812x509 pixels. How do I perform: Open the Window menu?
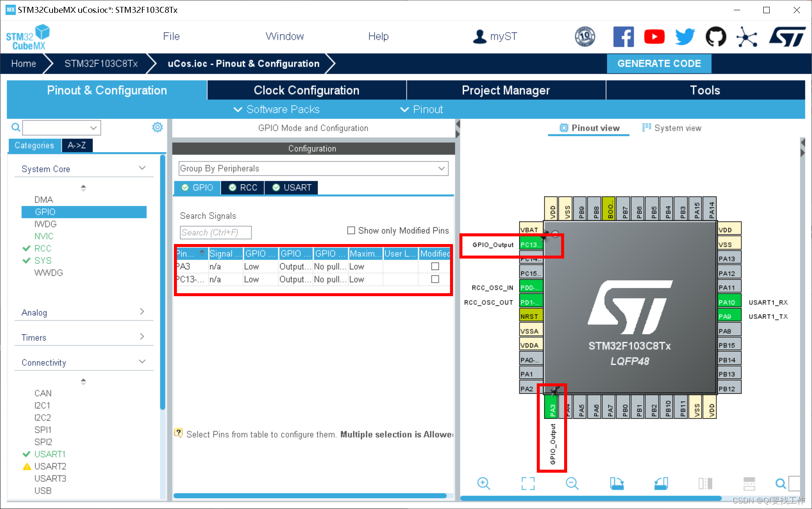285,36
